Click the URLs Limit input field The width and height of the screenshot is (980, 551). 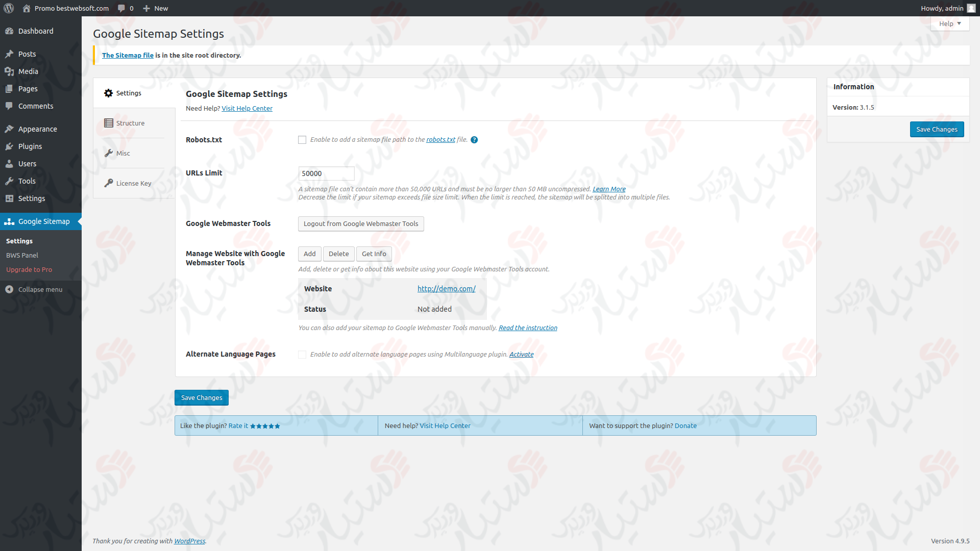(326, 173)
